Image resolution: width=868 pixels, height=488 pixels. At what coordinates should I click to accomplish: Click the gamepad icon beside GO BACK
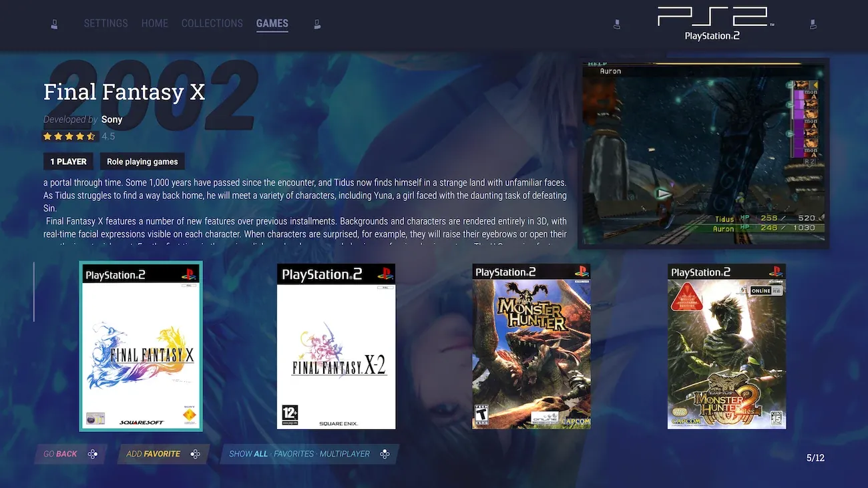tap(93, 454)
